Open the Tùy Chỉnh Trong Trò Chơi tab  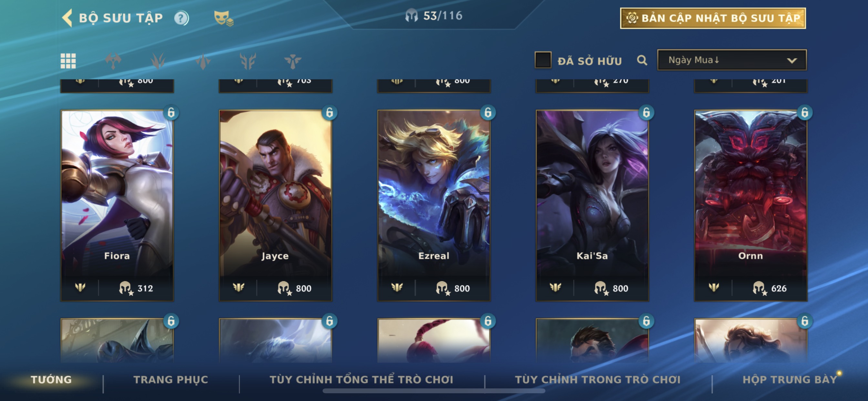[x=598, y=379]
